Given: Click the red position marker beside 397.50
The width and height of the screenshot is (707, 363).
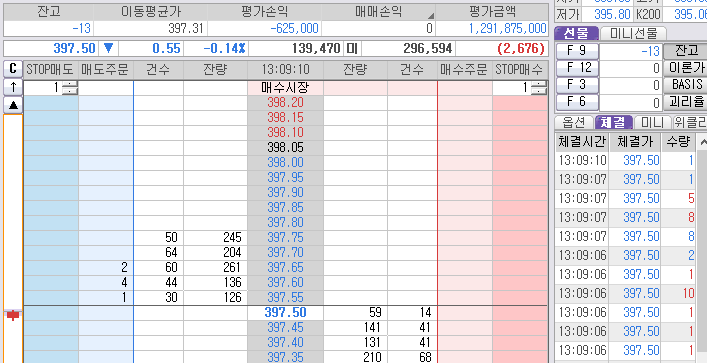Looking at the screenshot, I should click(13, 315).
